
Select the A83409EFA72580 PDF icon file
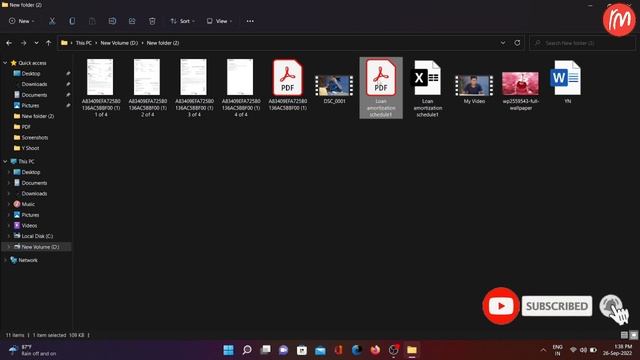coord(287,85)
